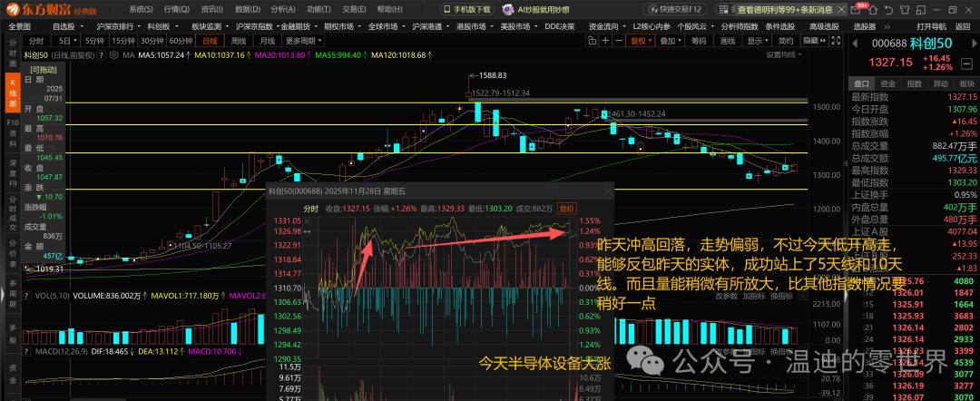Toggle the 画线 drawing tools
Viewport: 980px width, 401px height.
pyautogui.click(x=728, y=41)
